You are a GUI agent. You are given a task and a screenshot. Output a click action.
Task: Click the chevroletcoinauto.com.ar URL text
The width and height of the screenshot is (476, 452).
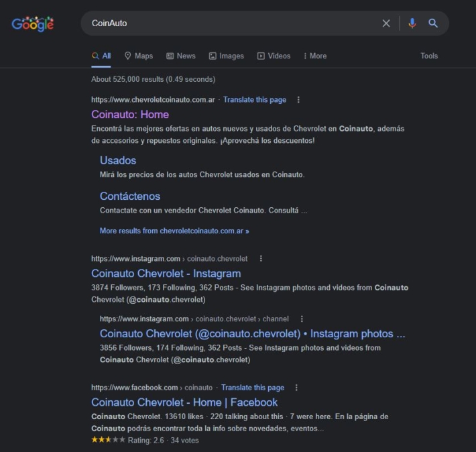[x=153, y=100]
